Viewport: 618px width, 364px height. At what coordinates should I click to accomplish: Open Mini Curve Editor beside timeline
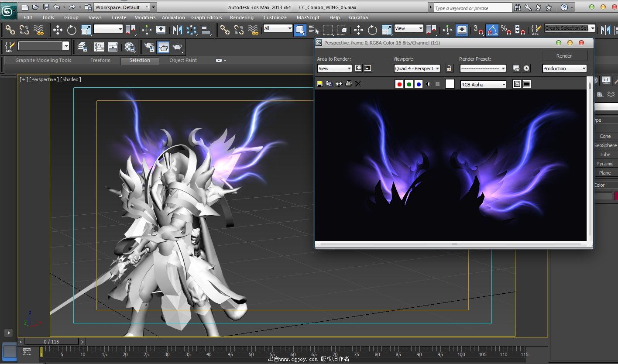[x=27, y=352]
